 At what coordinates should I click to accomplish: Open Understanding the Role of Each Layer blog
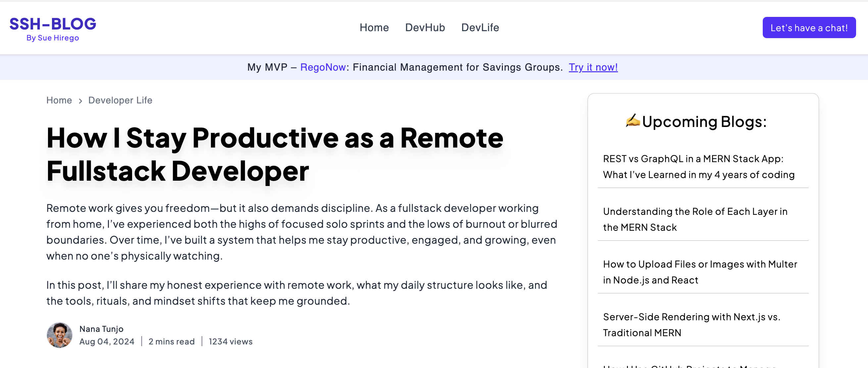tap(695, 219)
